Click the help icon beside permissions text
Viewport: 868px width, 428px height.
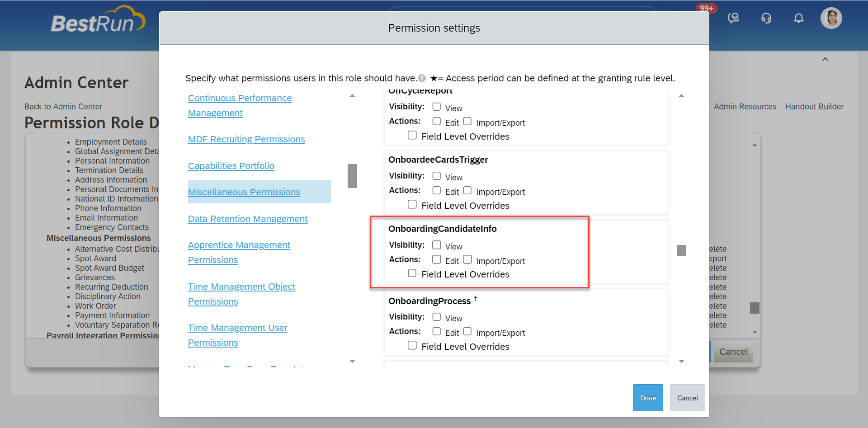[x=422, y=78]
